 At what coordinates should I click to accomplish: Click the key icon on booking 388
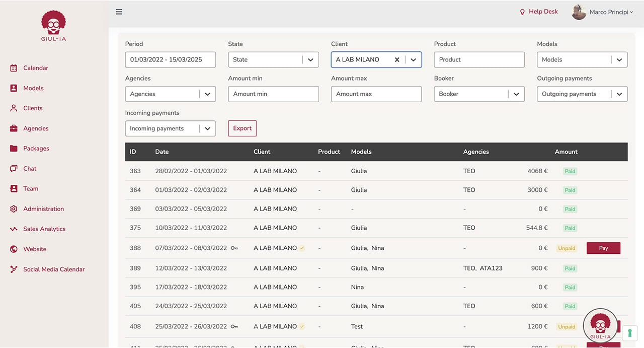tap(234, 248)
